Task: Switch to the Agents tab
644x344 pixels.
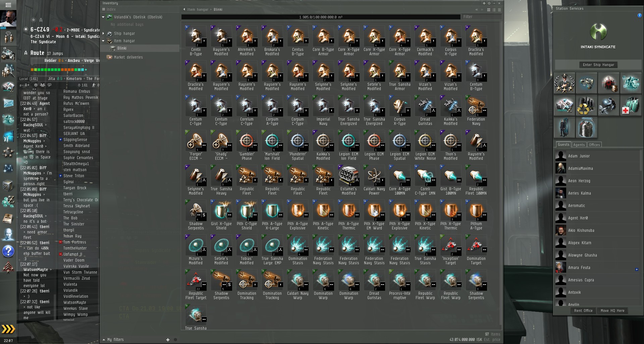Action: (579, 145)
